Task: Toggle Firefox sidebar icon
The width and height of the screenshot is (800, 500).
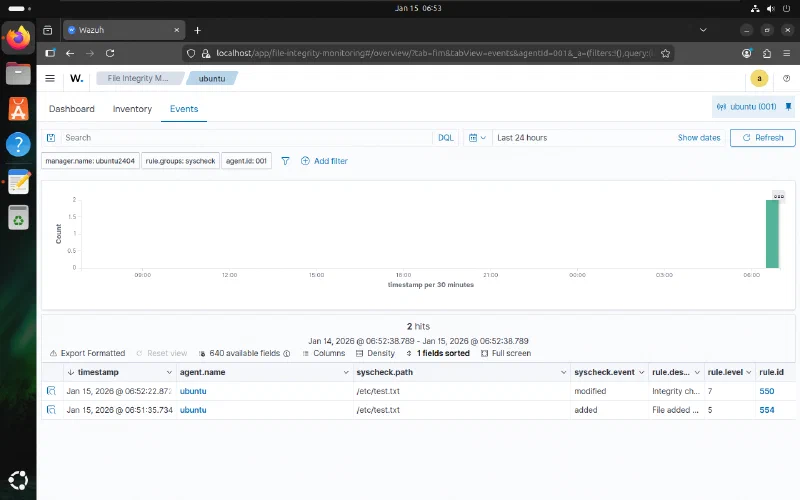Action: pyautogui.click(x=50, y=53)
